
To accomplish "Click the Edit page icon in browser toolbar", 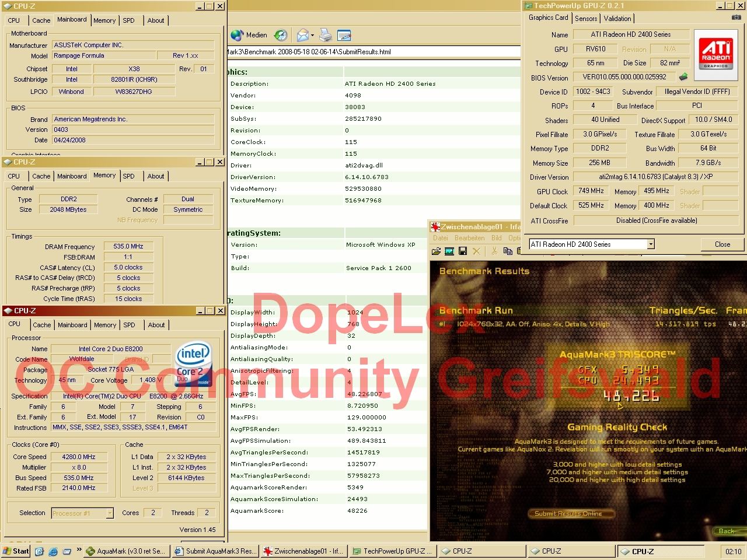I will click(x=344, y=35).
